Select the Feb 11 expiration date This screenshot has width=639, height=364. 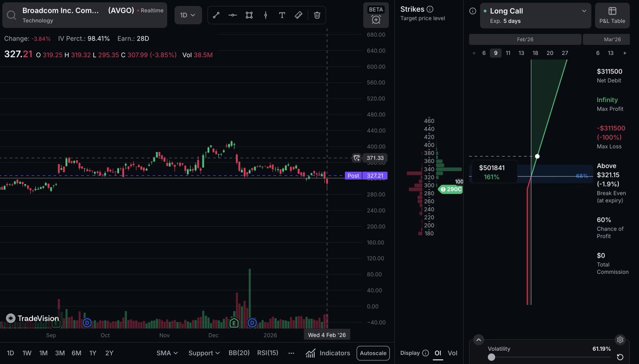(508, 53)
